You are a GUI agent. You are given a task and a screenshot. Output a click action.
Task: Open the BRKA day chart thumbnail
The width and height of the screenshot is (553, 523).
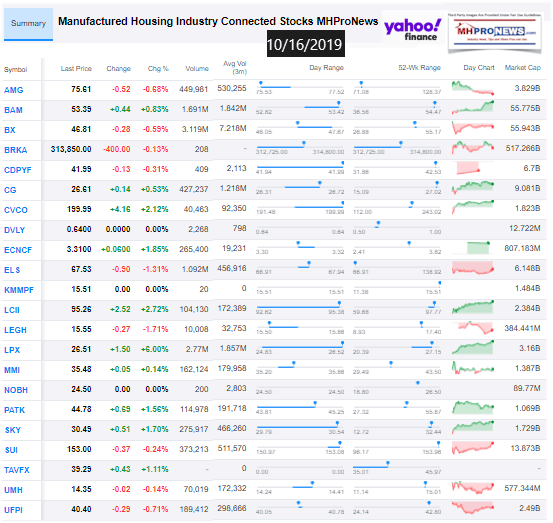tap(473, 147)
